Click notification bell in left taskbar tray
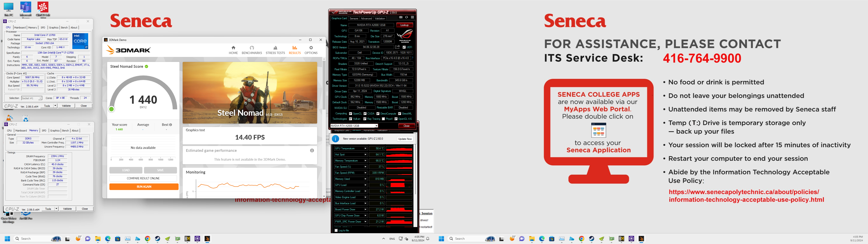Image resolution: width=868 pixels, height=244 pixels. 428,239
